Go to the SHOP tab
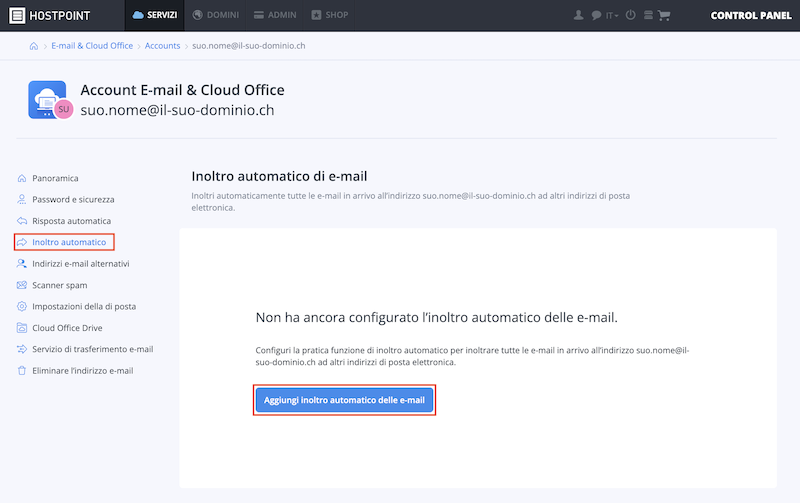Viewport: 800px width, 503px height. click(330, 15)
